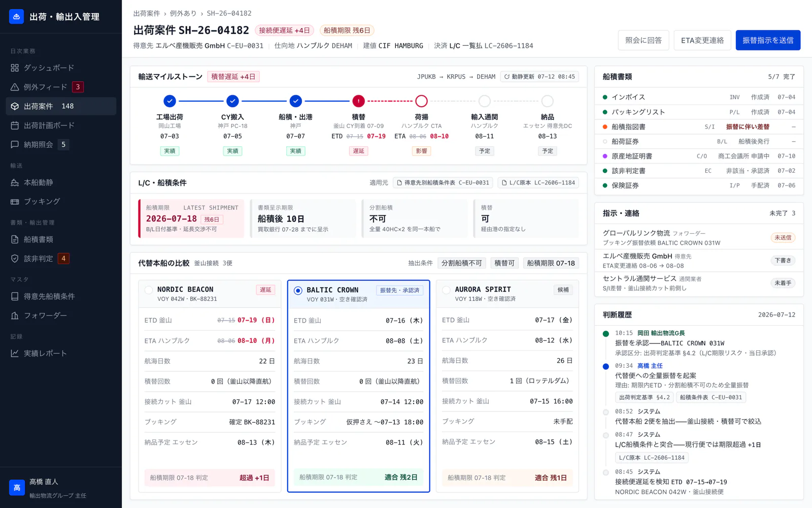Click the file icon on 得意先別船積条件表 chip
The height and width of the screenshot is (508, 812).
[x=399, y=183]
